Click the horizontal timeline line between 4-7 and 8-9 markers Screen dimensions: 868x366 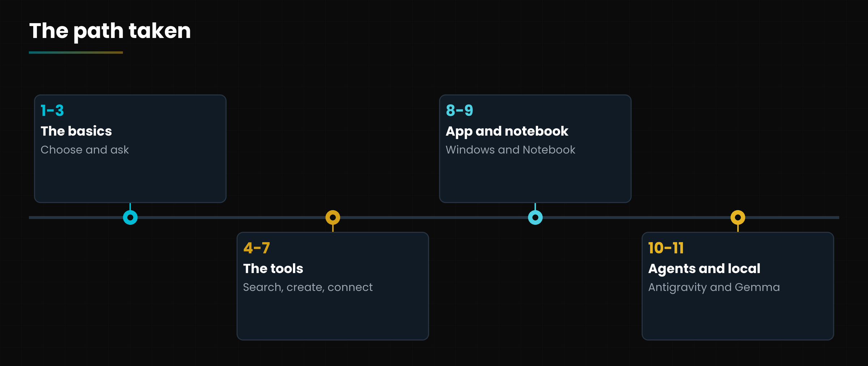434,217
